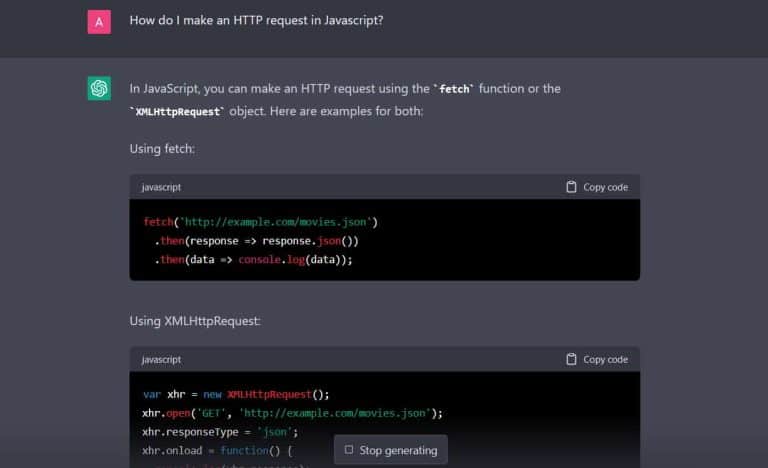Click the xhr.open('GET', ...) code line
Viewport: 768px width, 468px height.
coord(292,412)
